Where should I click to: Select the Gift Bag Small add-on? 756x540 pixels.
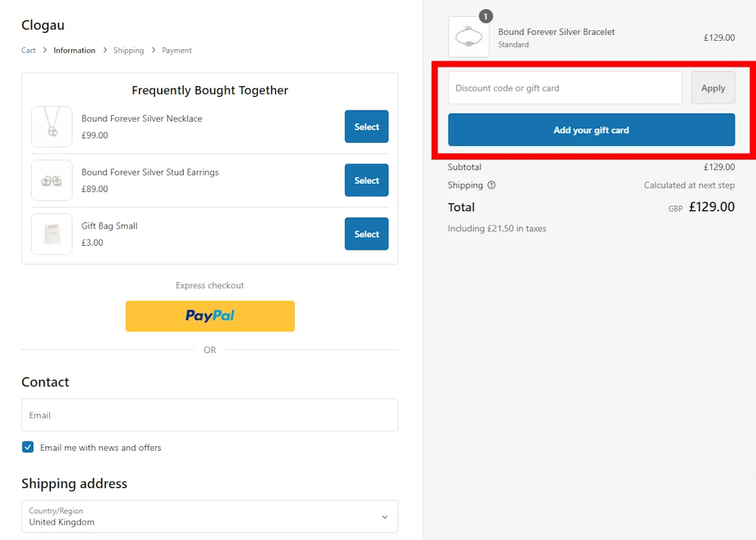pyautogui.click(x=367, y=234)
